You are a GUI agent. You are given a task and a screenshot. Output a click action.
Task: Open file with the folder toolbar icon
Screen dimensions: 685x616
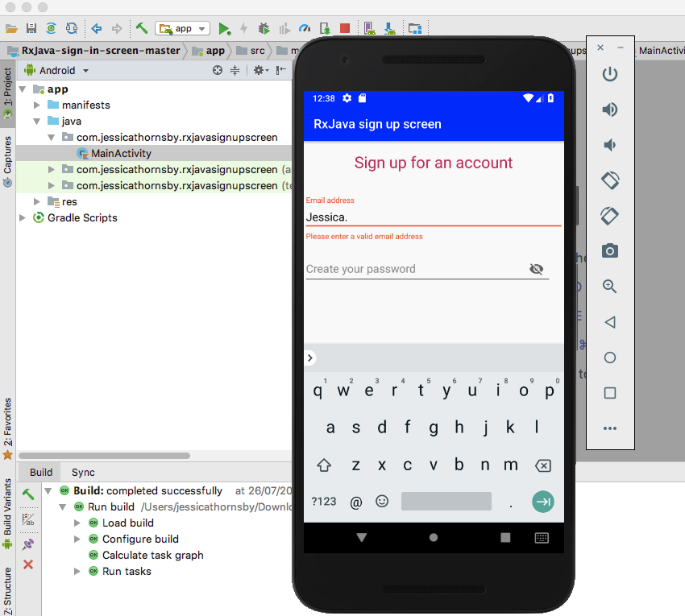11,29
